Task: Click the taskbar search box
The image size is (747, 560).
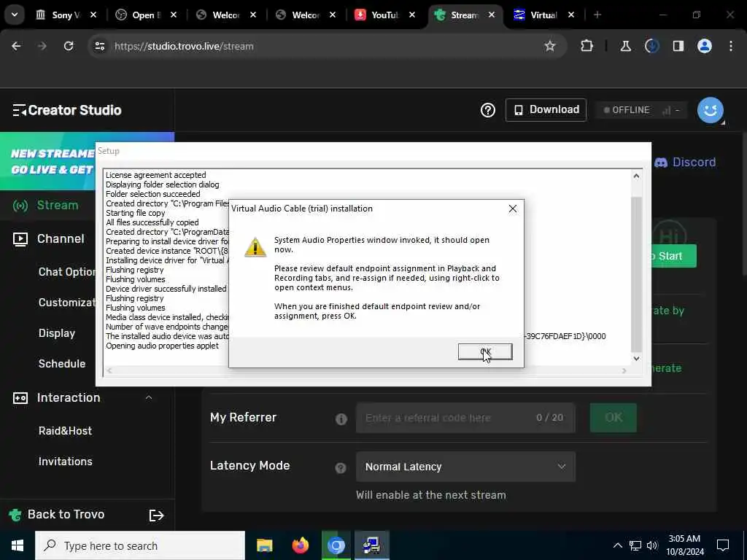Action: pyautogui.click(x=140, y=545)
